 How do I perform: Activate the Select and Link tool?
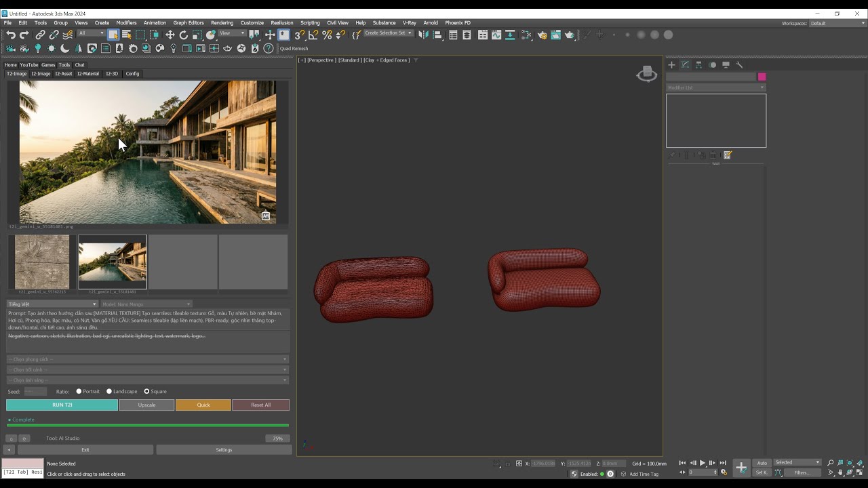pos(40,35)
